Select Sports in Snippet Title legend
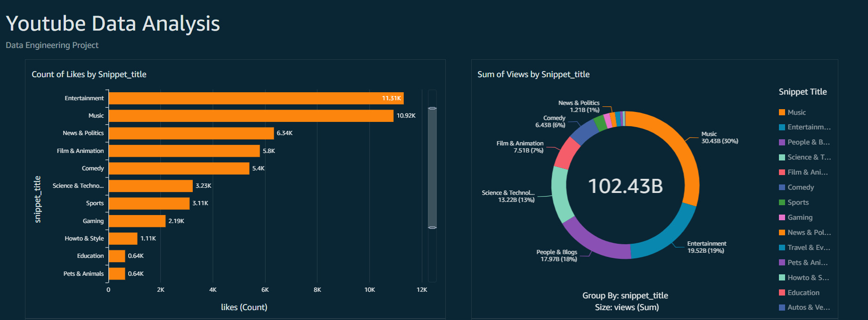 tap(798, 203)
